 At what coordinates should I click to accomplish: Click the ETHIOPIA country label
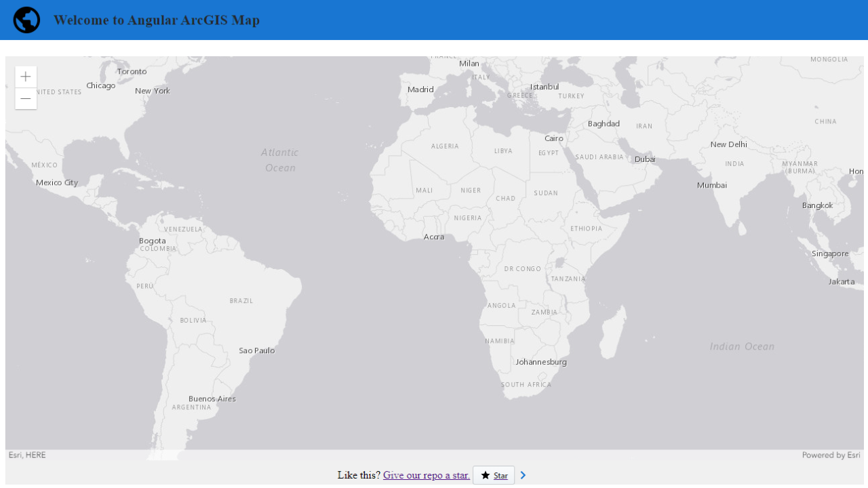[x=587, y=229]
